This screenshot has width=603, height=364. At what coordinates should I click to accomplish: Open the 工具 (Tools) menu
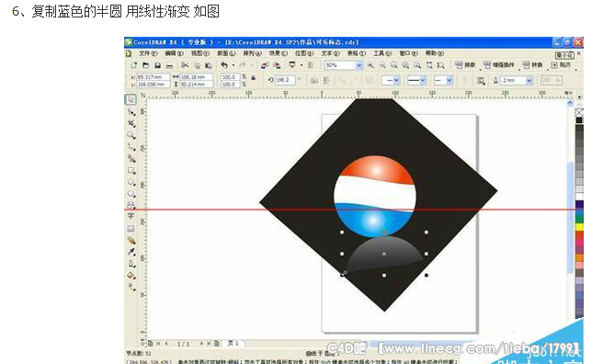click(x=382, y=53)
